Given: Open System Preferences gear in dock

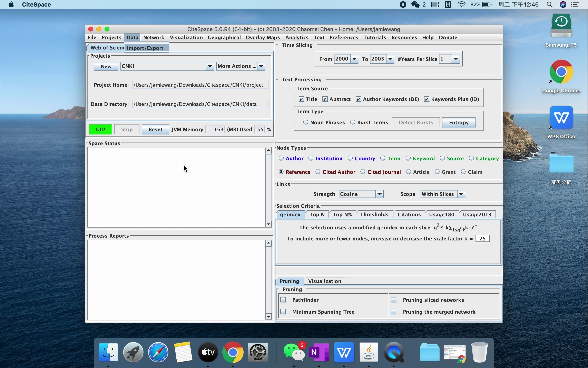Looking at the screenshot, I should coord(258,352).
